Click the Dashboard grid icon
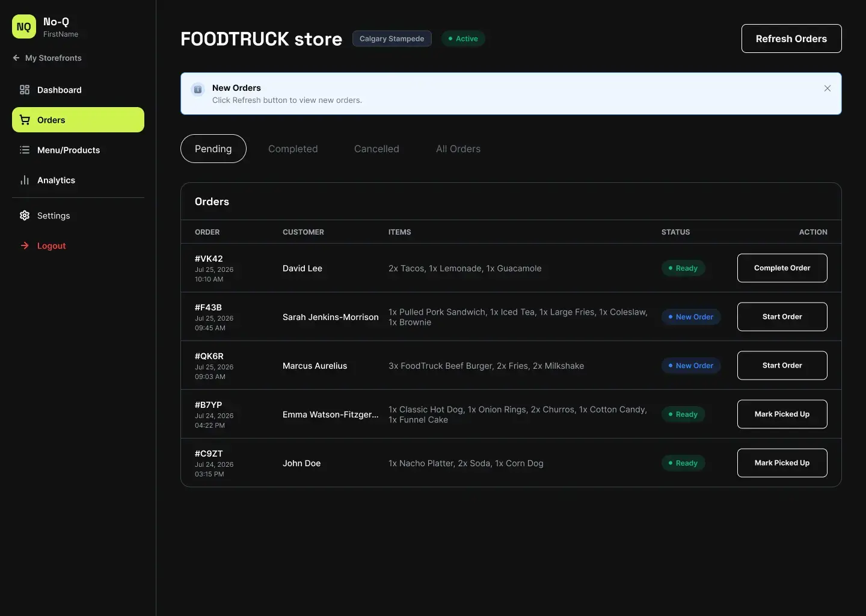The width and height of the screenshot is (866, 616). (25, 90)
